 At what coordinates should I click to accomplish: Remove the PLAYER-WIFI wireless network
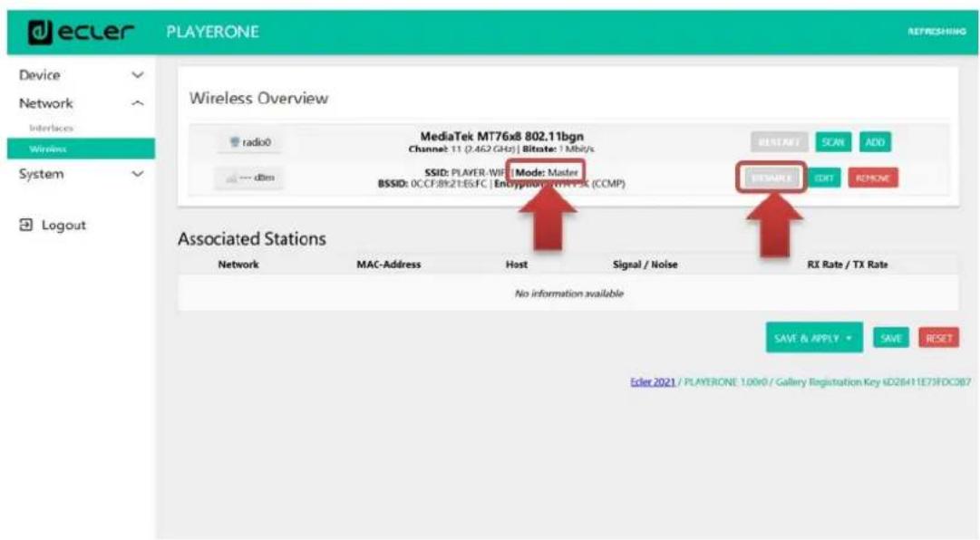click(x=872, y=178)
